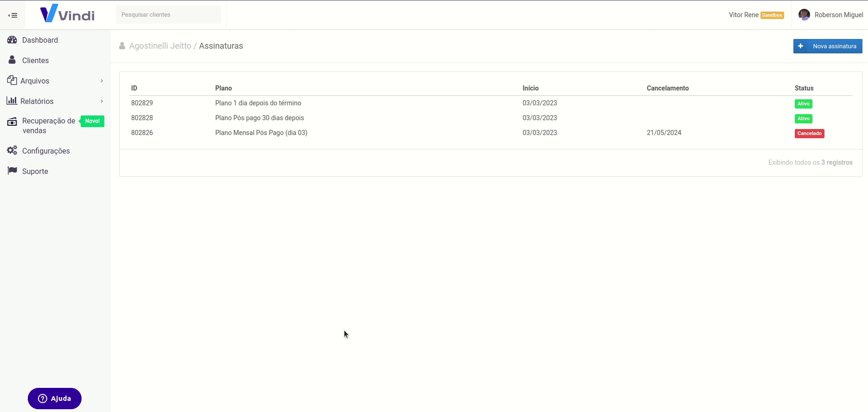Screen dimensions: 868x412
Task: Open subscription ID 802826
Action: [x=142, y=133]
